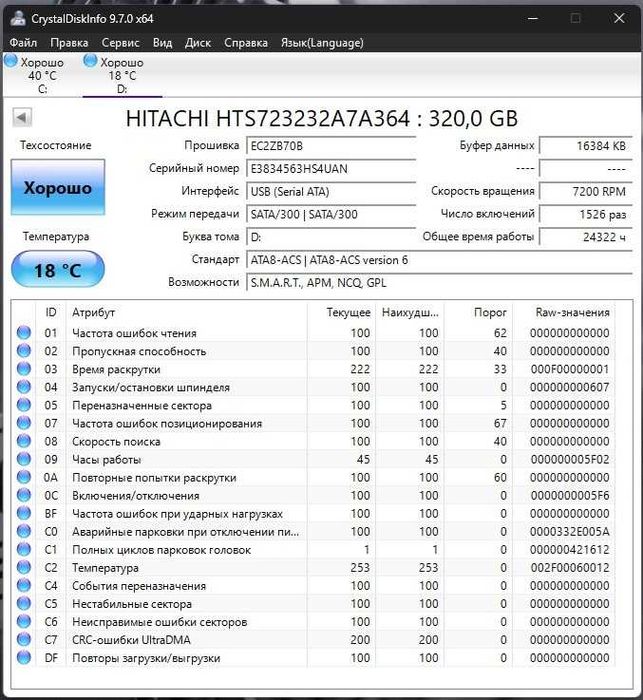Click status icon for Переназначенные сектора row

click(x=24, y=405)
